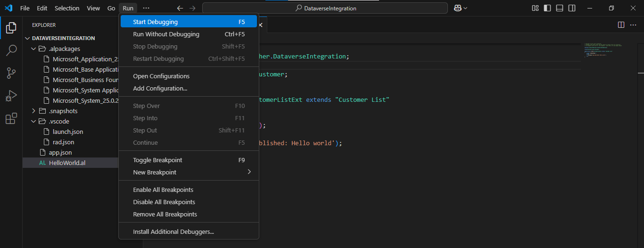
Task: Open the Run and Debug view
Action: click(x=11, y=96)
